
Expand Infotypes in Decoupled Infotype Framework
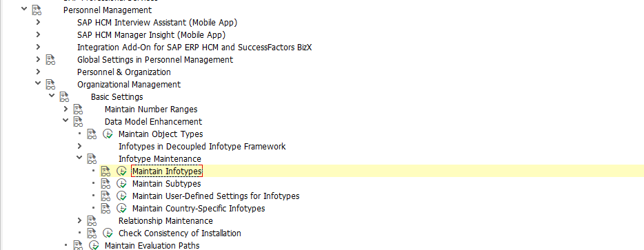coord(79,146)
